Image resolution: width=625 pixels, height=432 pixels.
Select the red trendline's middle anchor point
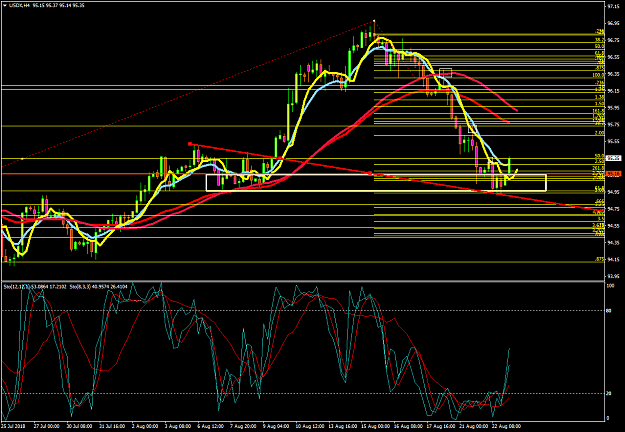tap(370, 173)
